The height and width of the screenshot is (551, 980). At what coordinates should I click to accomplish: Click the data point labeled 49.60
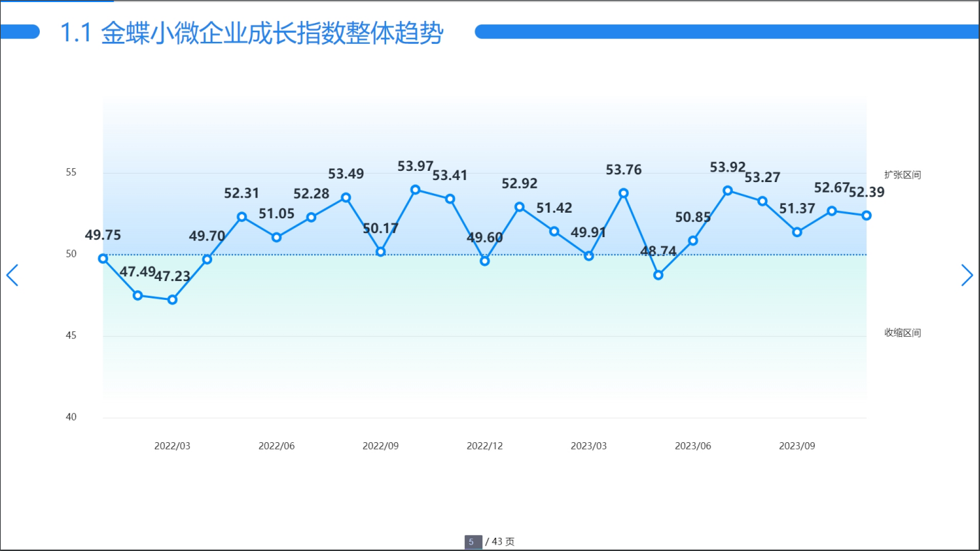point(485,261)
